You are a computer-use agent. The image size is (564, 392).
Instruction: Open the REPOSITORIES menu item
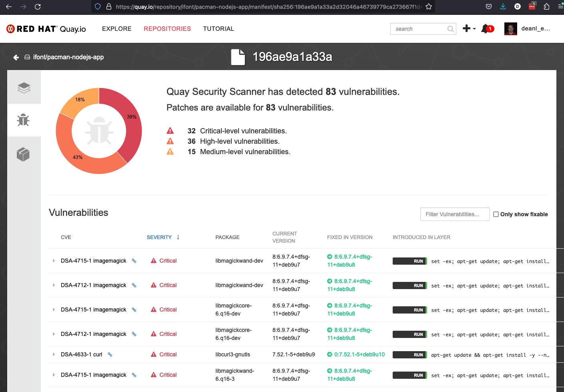[x=167, y=29]
